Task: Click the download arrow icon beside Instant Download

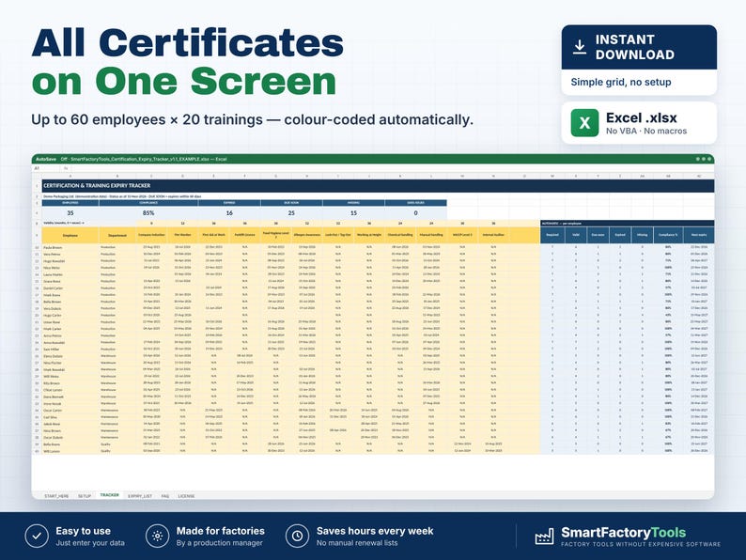Action: 580,47
